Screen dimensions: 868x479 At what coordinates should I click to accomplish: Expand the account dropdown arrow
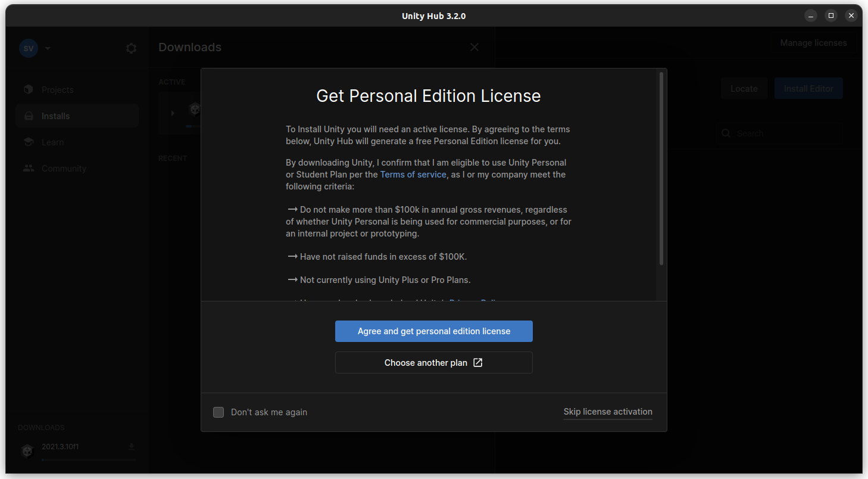(x=48, y=48)
